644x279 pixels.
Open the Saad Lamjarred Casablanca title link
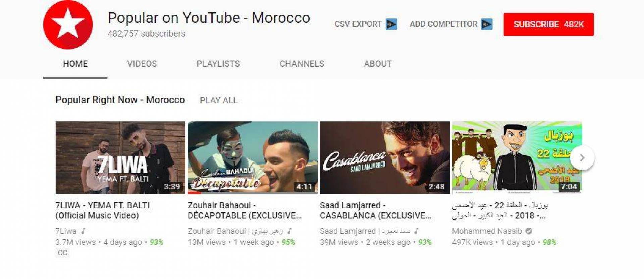[x=375, y=210]
